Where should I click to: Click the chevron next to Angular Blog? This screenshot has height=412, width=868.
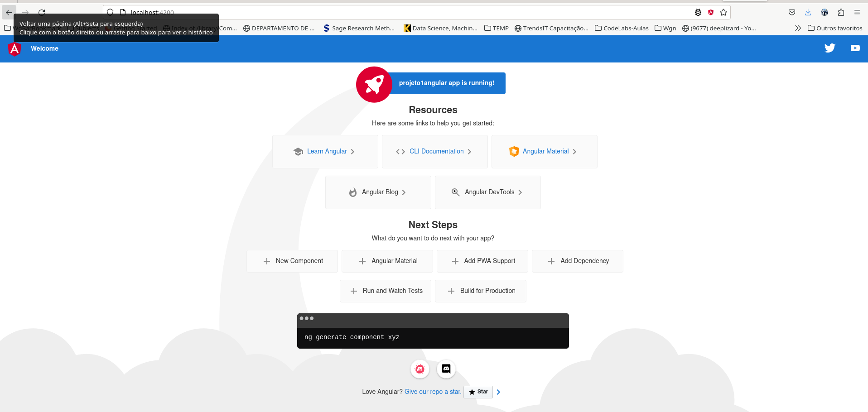pyautogui.click(x=404, y=192)
